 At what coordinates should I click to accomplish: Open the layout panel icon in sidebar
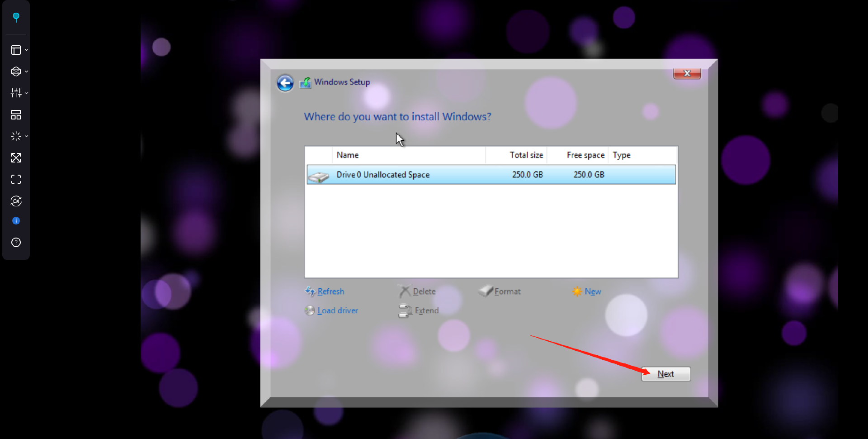[16, 50]
